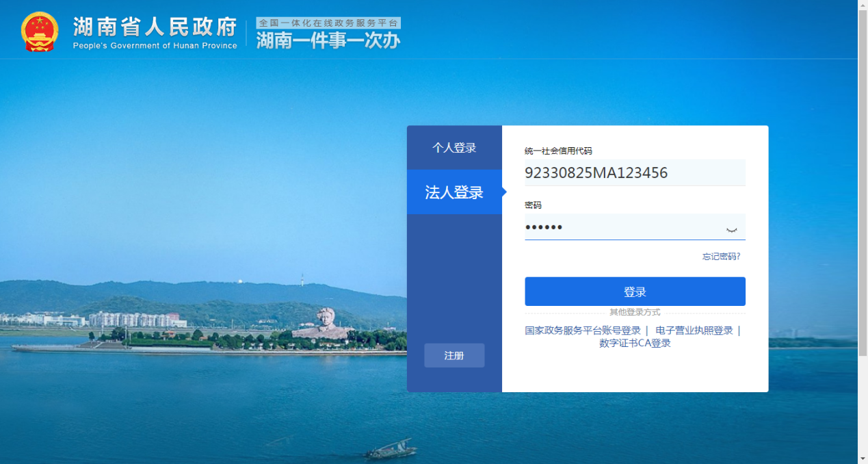Image resolution: width=868 pixels, height=464 pixels.
Task: Toggle password visibility eye icon
Action: point(731,229)
